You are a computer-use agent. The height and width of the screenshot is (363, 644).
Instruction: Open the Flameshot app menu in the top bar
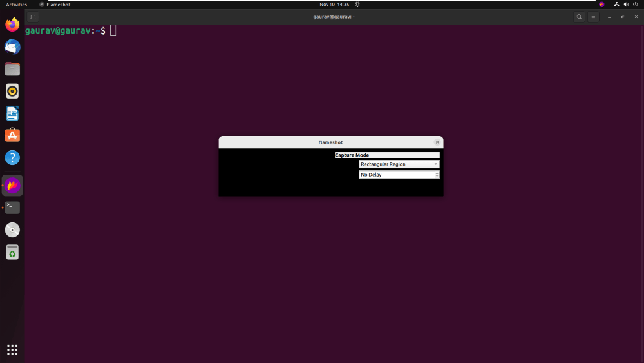(x=55, y=5)
